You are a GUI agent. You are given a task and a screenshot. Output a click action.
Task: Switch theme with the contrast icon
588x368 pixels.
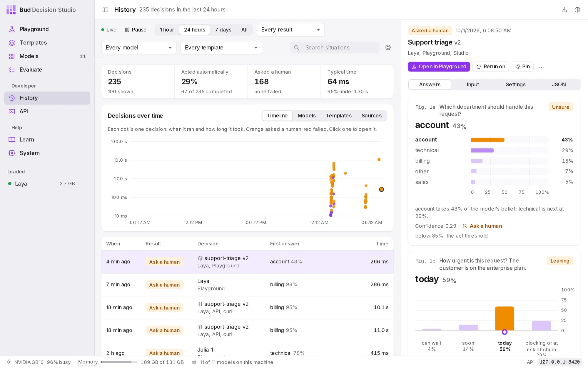point(577,10)
